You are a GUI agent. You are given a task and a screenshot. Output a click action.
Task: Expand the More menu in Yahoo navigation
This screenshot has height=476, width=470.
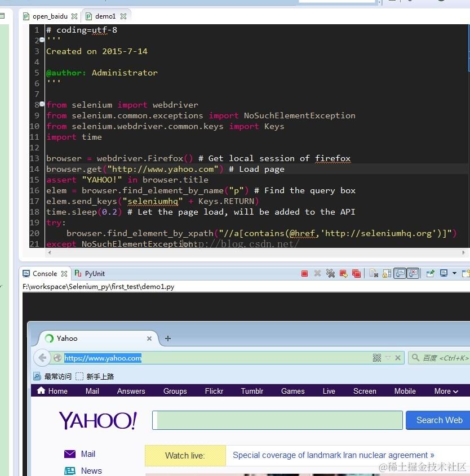click(x=446, y=391)
